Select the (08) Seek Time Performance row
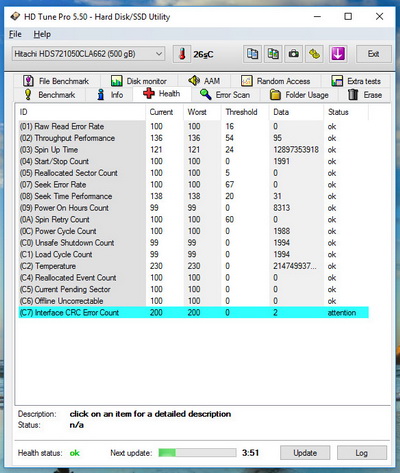The height and width of the screenshot is (473, 400). (193, 196)
